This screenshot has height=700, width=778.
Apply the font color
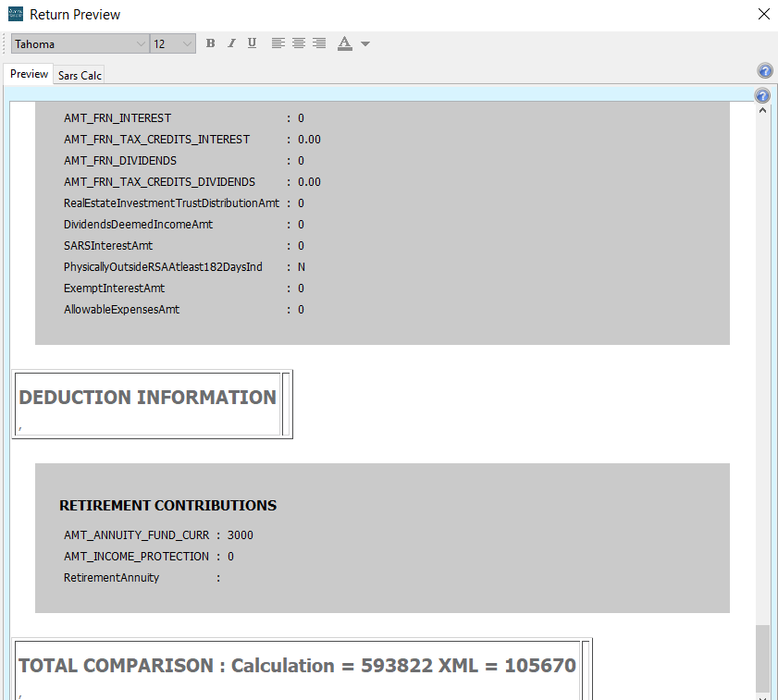pyautogui.click(x=345, y=43)
